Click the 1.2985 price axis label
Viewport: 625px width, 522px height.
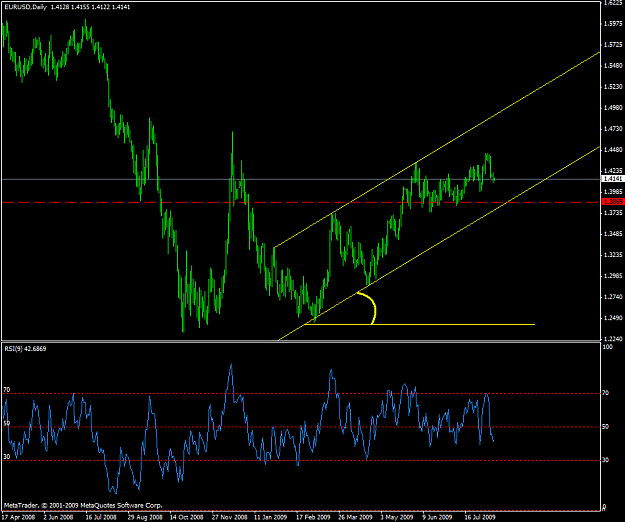(x=613, y=276)
